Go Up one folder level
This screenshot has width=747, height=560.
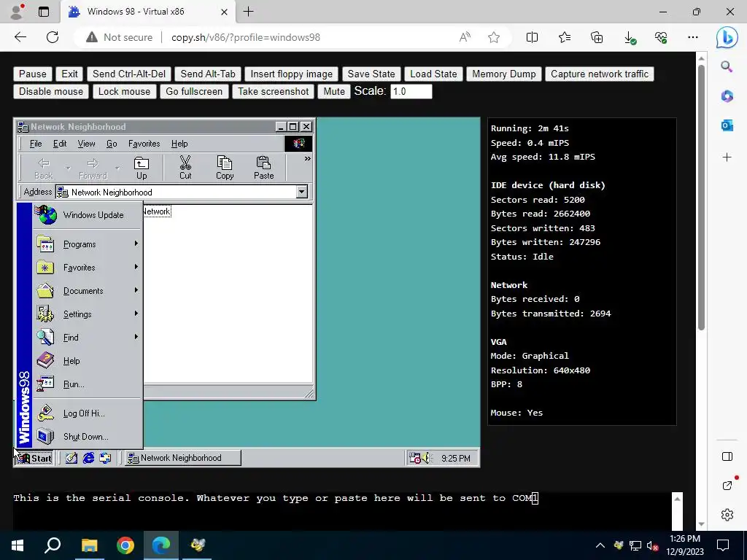click(x=142, y=168)
